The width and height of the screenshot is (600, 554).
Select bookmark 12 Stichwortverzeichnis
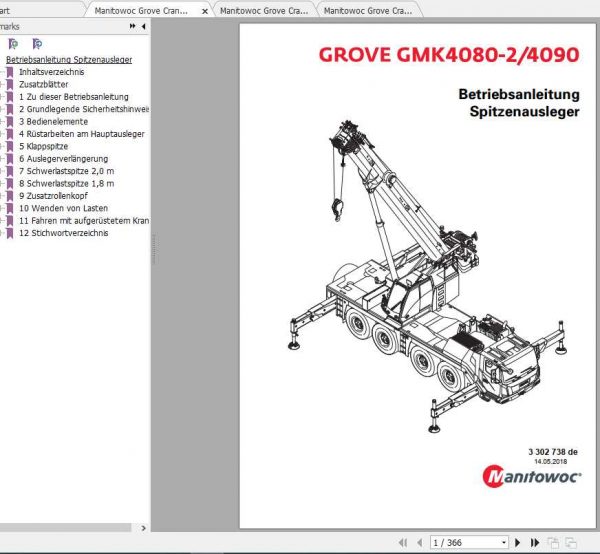tap(64, 233)
